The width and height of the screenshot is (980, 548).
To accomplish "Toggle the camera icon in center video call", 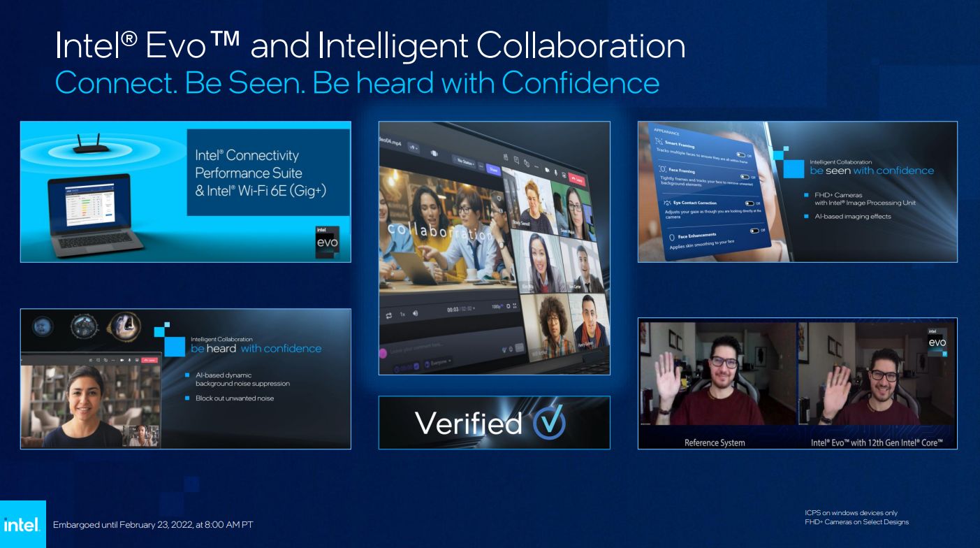I will pos(547,170).
